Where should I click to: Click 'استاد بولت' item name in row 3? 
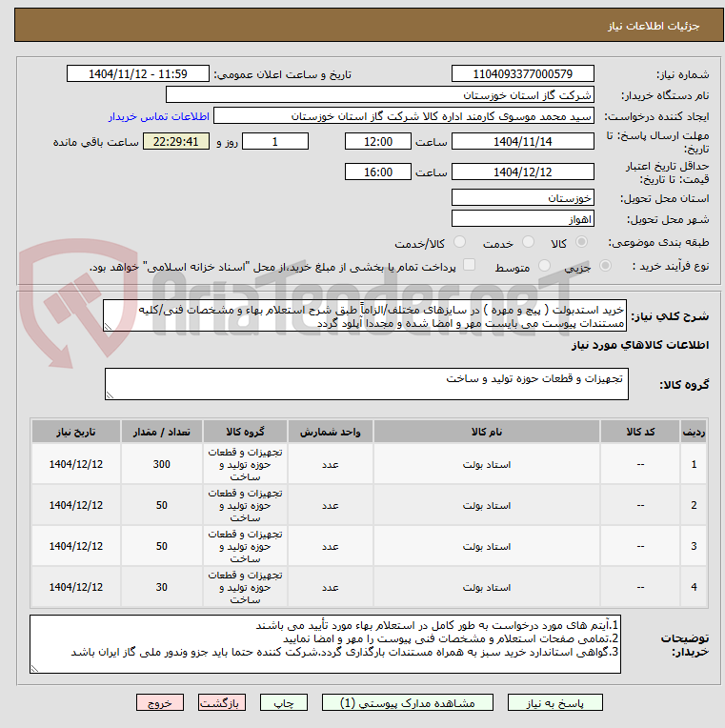[x=487, y=546]
